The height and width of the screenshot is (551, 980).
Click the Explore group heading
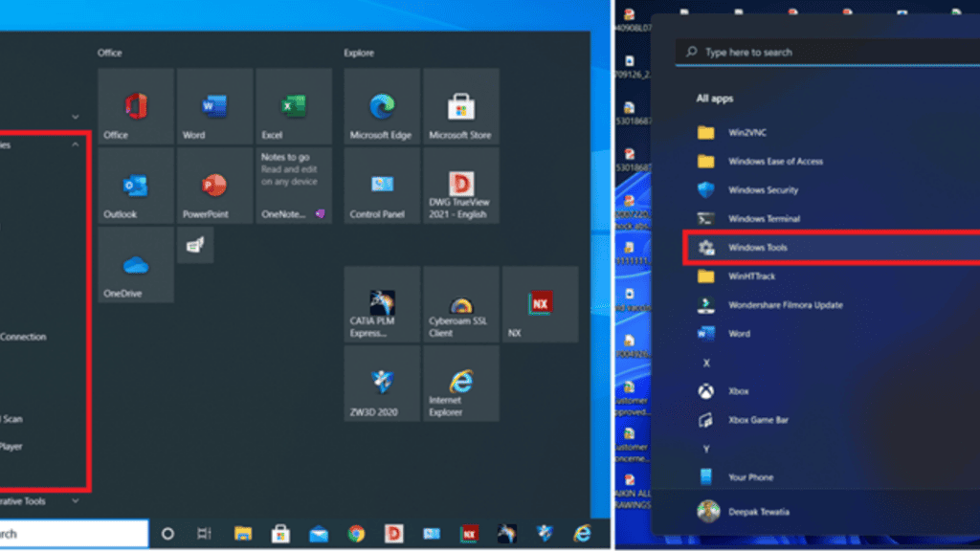[359, 54]
